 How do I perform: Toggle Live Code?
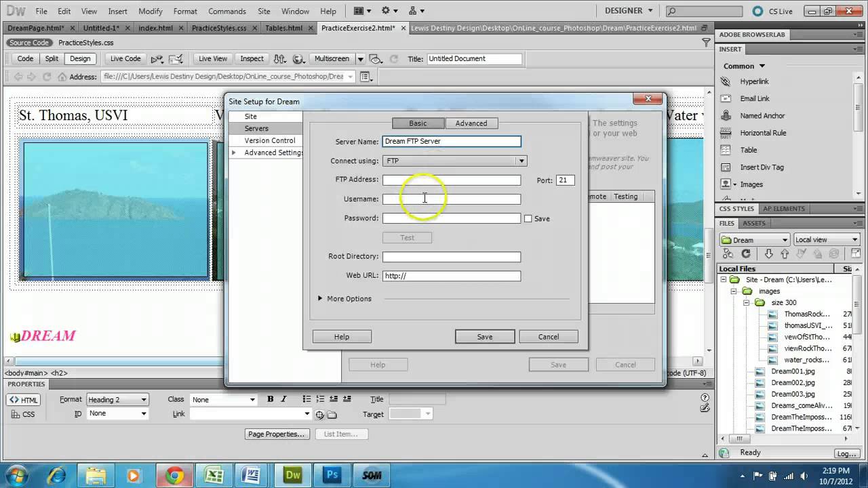(125, 59)
